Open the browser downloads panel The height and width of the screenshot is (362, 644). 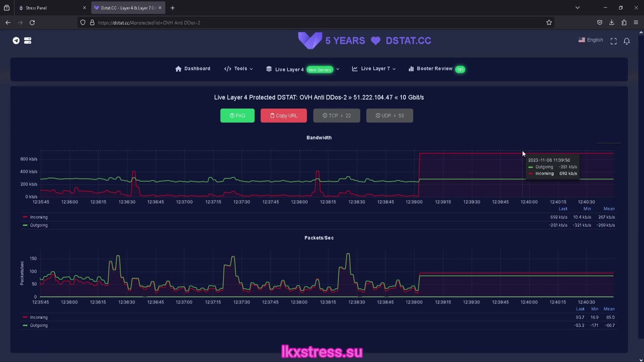[612, 23]
